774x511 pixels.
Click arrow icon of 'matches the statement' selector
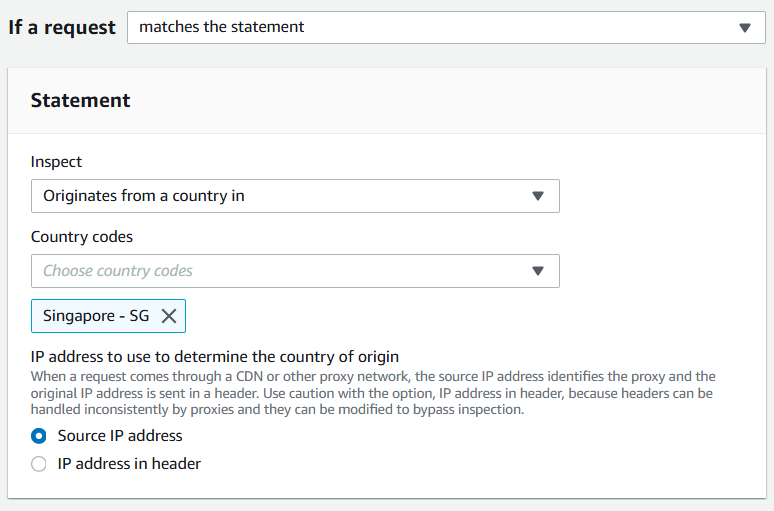click(745, 28)
